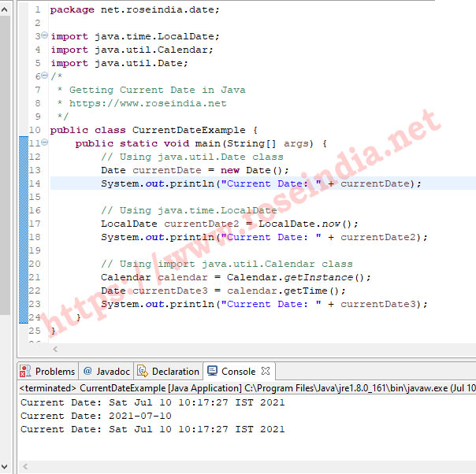Click the Javadoc @ icon
Viewport: 476px width, 474px height.
click(x=87, y=371)
